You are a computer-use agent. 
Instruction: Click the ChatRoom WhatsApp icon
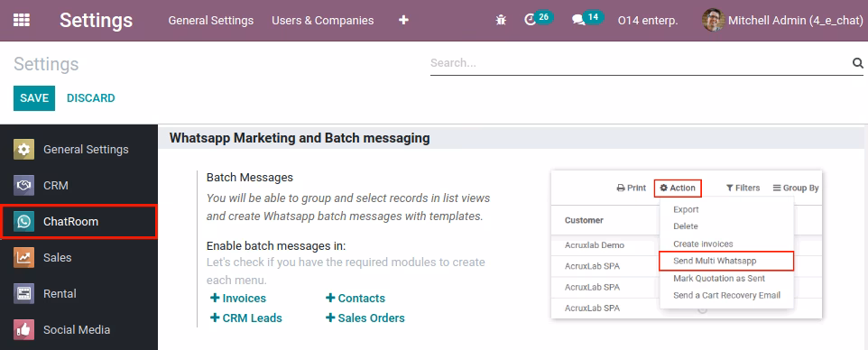point(23,222)
